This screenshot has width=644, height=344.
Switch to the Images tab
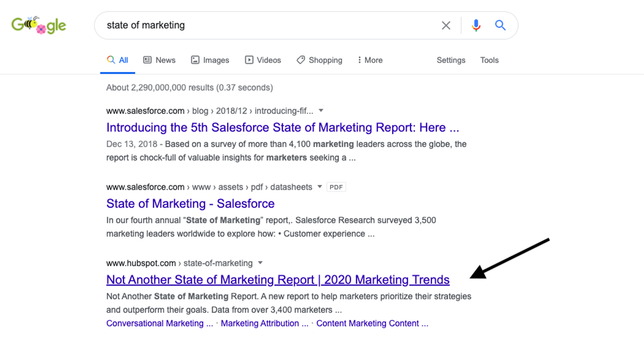click(x=210, y=60)
